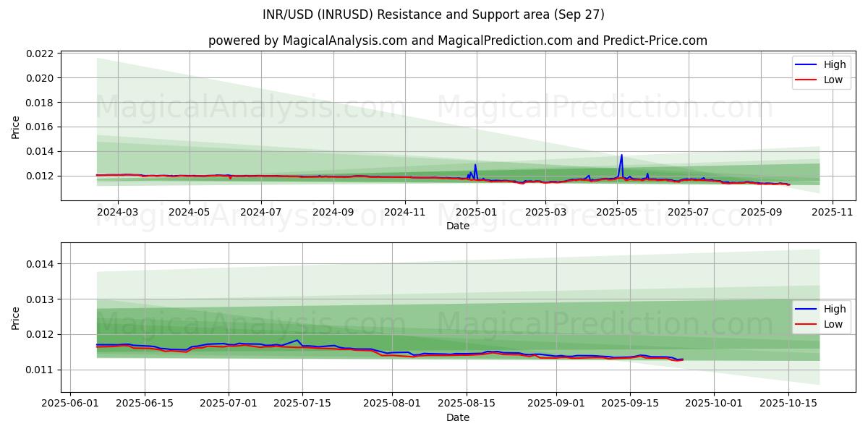
Task: Click the Date label under the bottom chart
Action: click(x=457, y=417)
